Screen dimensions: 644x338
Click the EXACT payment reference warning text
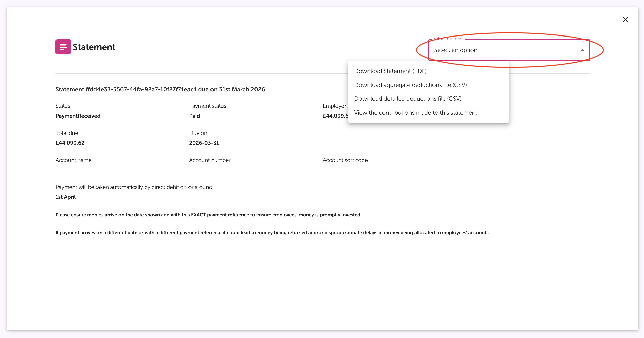coord(208,215)
